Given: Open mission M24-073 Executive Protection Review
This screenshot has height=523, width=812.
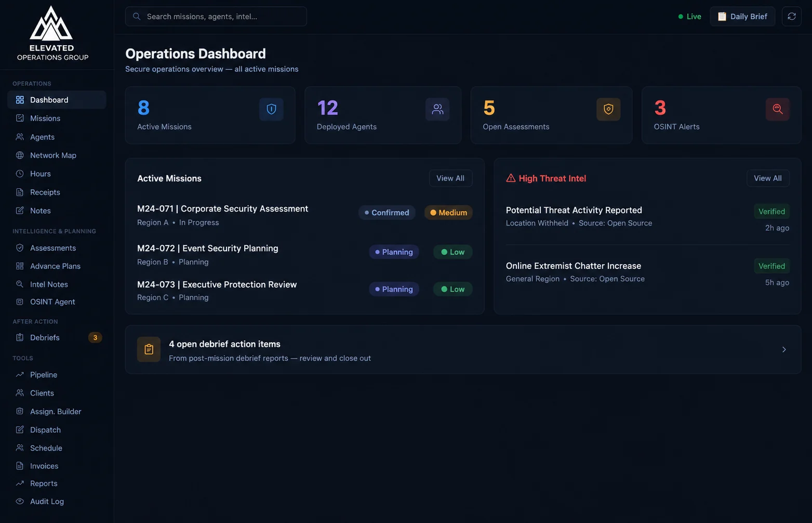Looking at the screenshot, I should point(217,285).
